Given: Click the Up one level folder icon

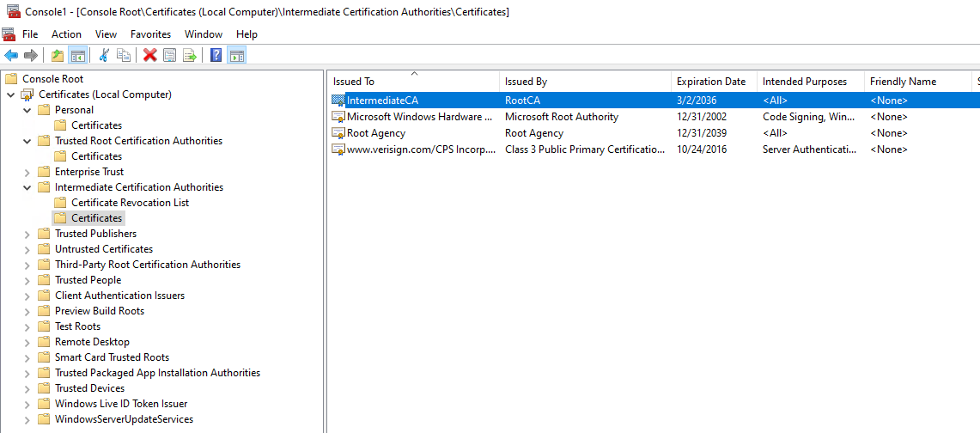Looking at the screenshot, I should (58, 56).
